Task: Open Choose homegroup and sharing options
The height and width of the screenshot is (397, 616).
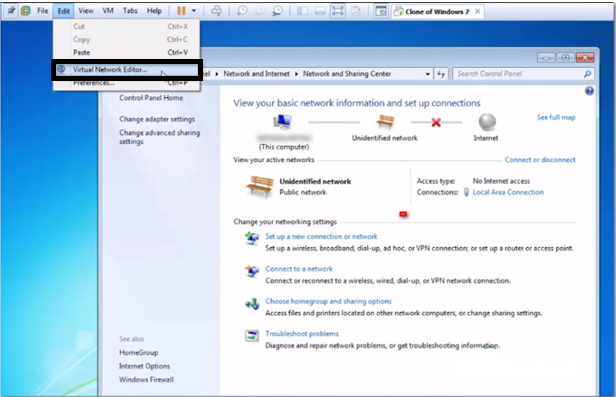Action: (328, 301)
